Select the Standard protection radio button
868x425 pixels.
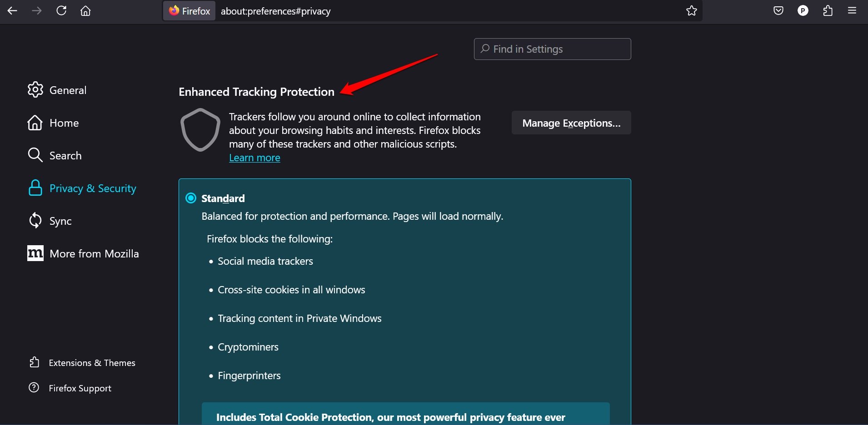point(191,198)
